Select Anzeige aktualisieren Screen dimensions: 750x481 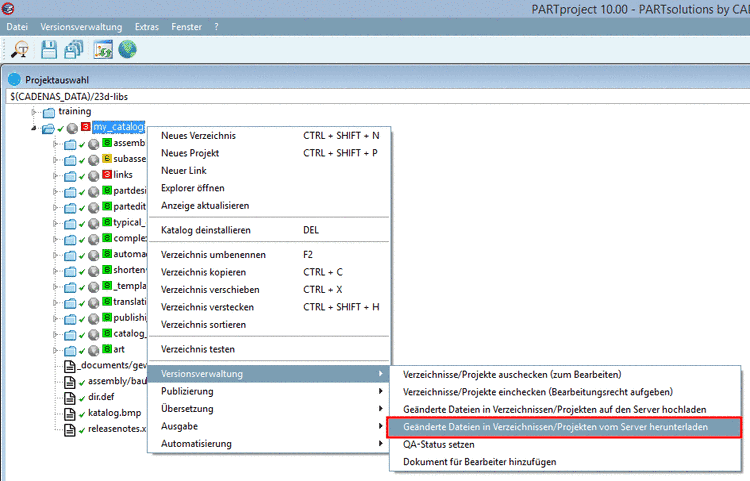(x=269, y=206)
